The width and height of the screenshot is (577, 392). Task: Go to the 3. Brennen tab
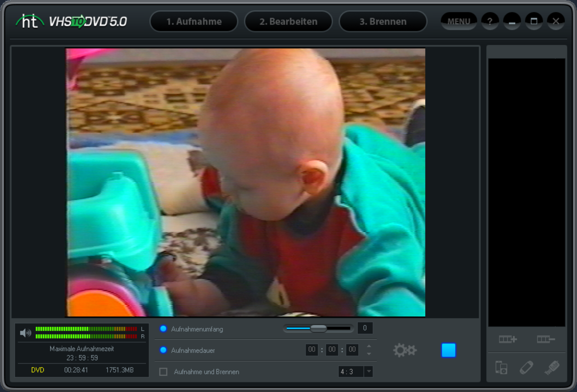click(383, 22)
